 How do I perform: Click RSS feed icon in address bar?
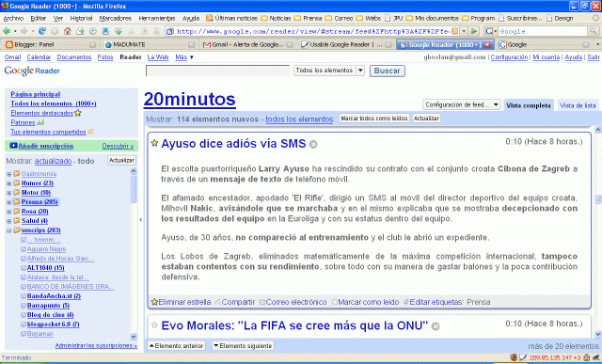(x=454, y=31)
